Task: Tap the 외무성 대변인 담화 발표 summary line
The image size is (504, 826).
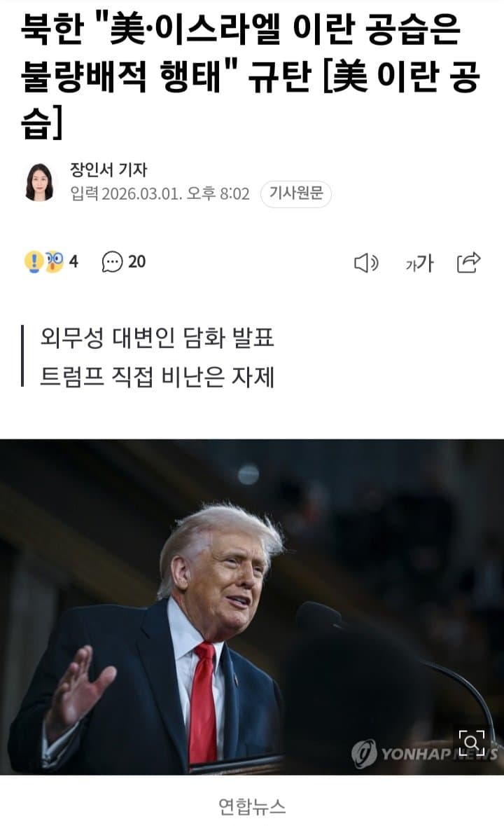Action: (157, 338)
